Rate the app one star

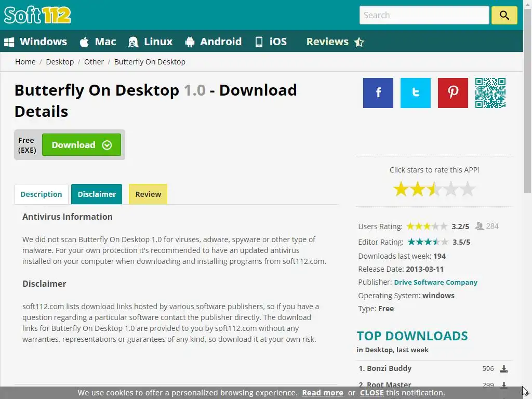tap(401, 189)
